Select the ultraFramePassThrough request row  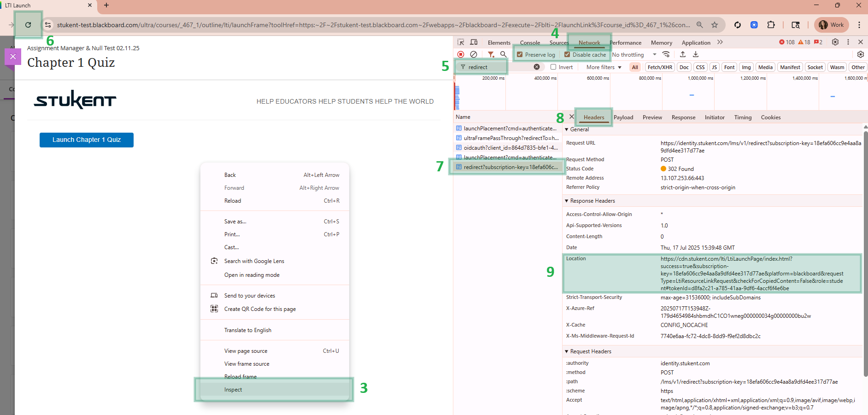(x=507, y=138)
